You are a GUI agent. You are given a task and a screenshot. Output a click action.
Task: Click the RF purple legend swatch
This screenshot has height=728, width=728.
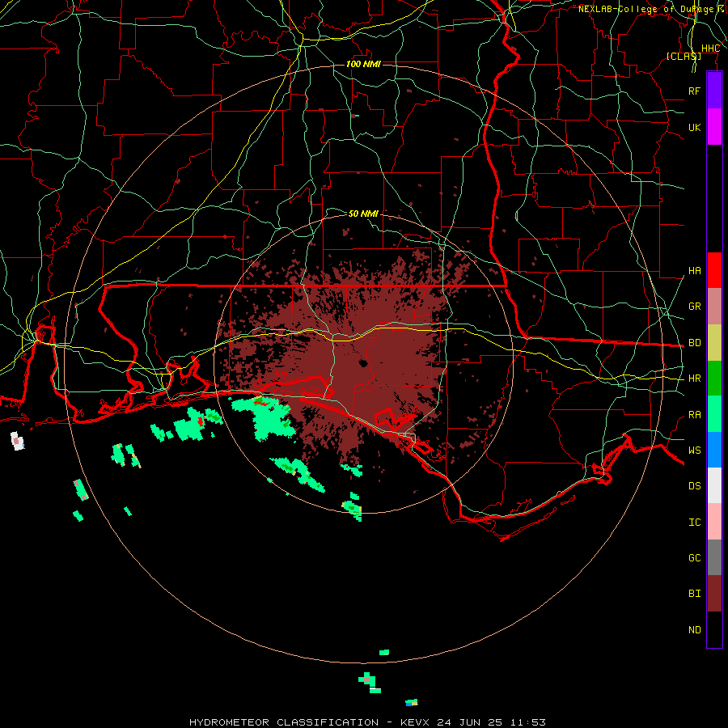(x=714, y=91)
